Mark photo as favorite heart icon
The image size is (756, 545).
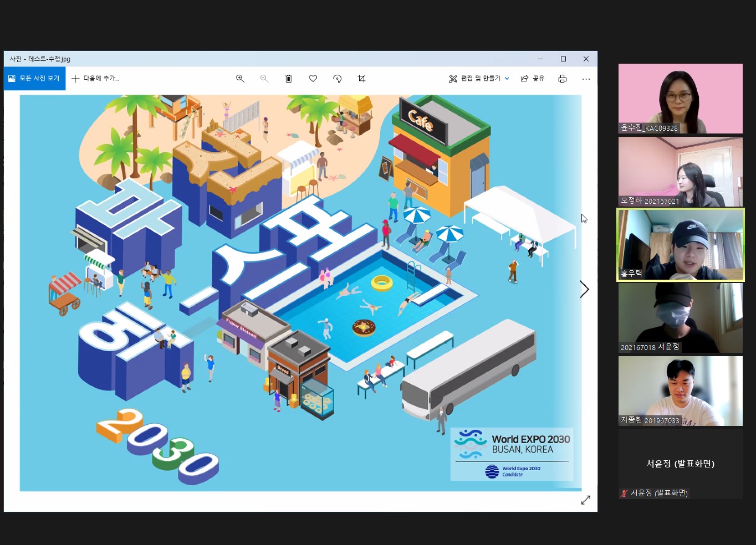(x=313, y=79)
